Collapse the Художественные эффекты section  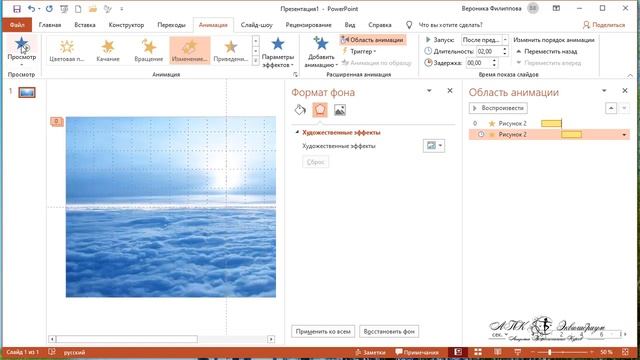(x=298, y=132)
